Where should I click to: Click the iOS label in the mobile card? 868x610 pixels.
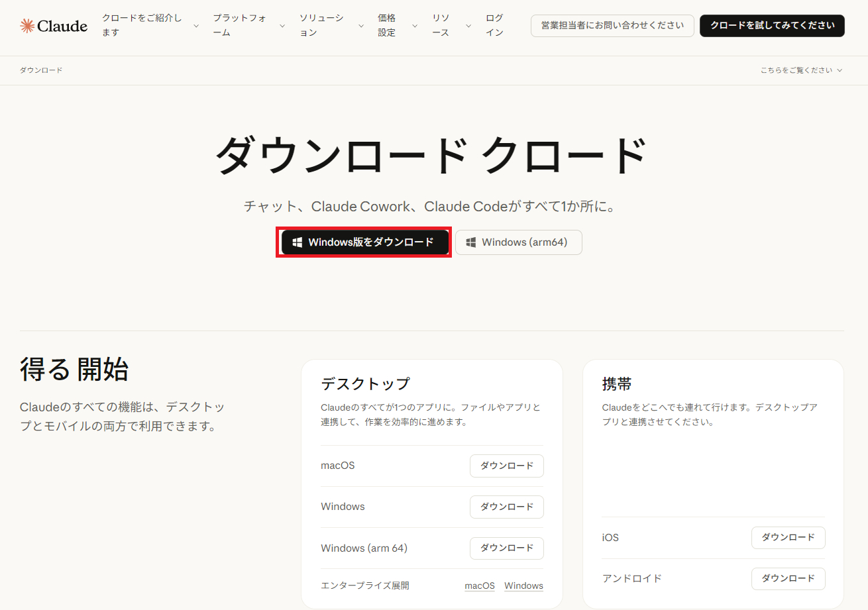tap(610, 538)
